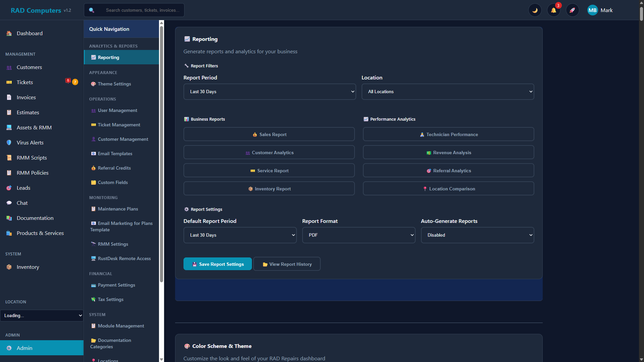Open Assets & RMM from the sidebar
Viewport: 644px width, 362px height.
click(33, 127)
